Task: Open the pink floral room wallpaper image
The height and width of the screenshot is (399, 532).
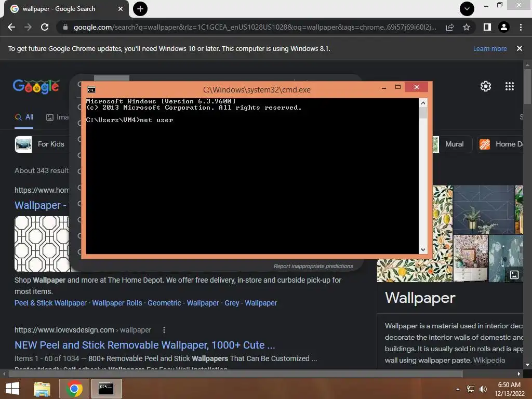Action: 471,258
